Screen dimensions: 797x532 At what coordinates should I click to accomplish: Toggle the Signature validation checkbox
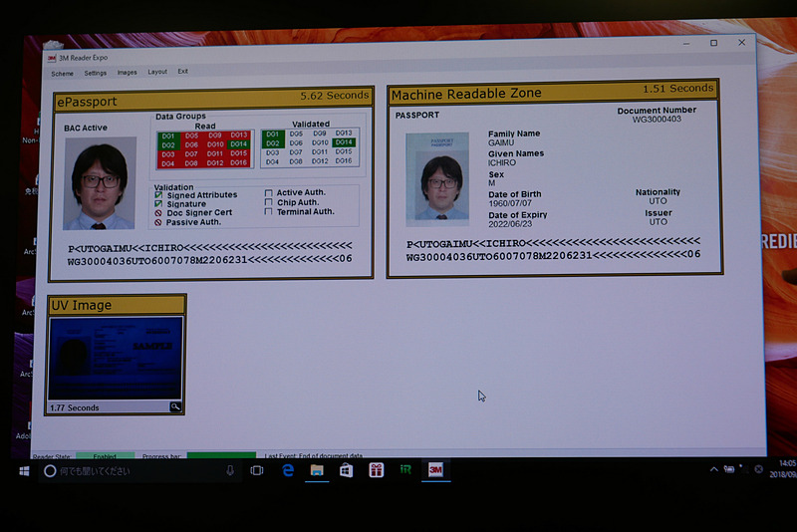(x=158, y=204)
